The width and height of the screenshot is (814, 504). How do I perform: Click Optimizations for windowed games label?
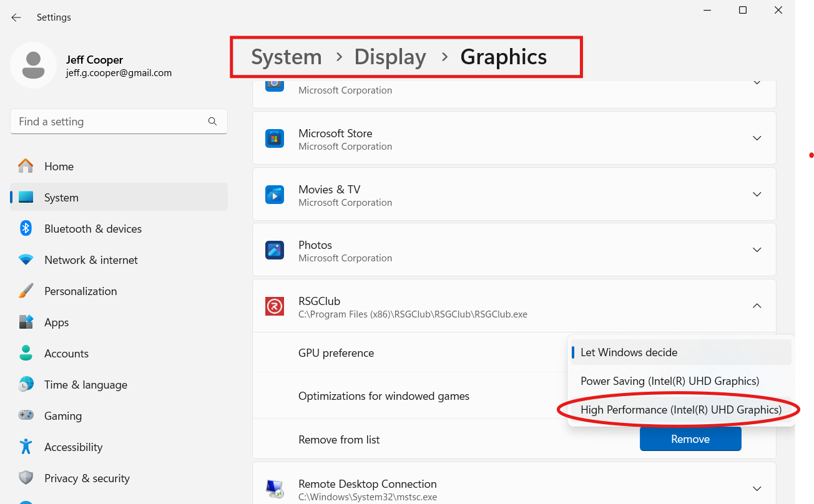(384, 396)
